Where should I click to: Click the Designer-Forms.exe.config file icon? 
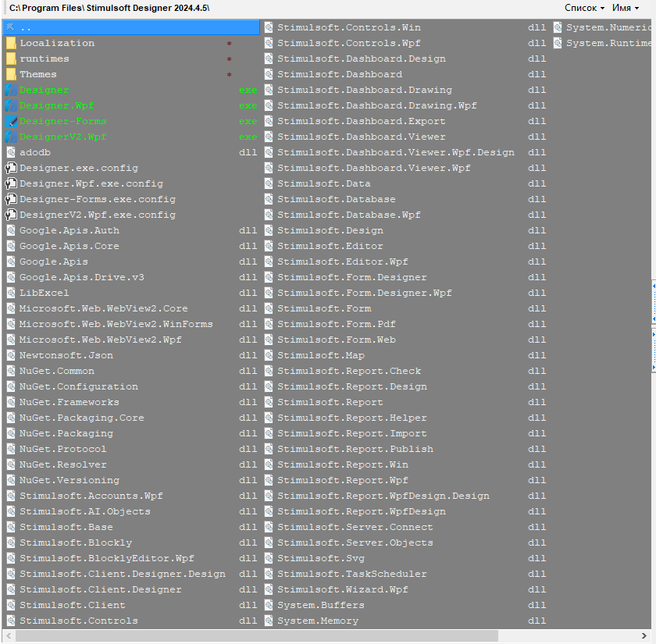pyautogui.click(x=11, y=199)
